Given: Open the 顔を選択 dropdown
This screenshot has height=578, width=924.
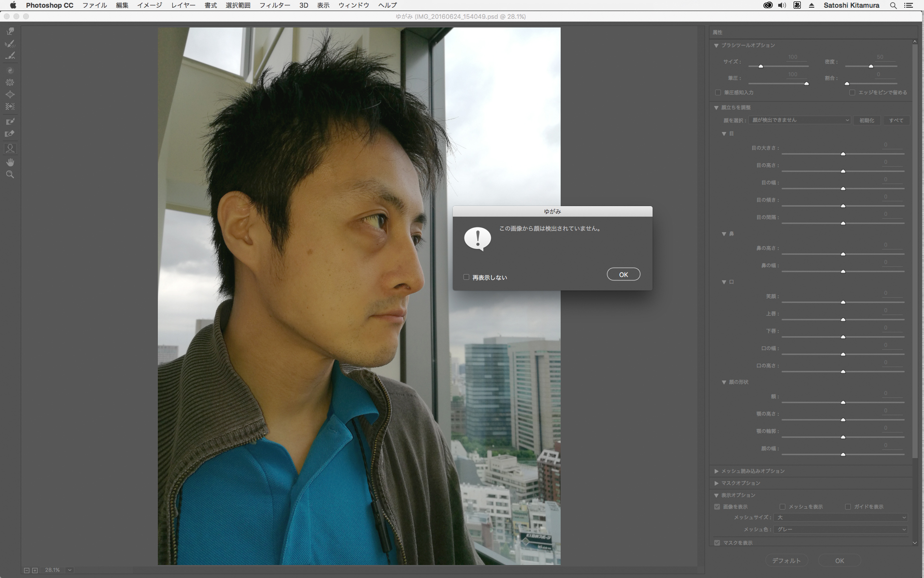Looking at the screenshot, I should [799, 120].
